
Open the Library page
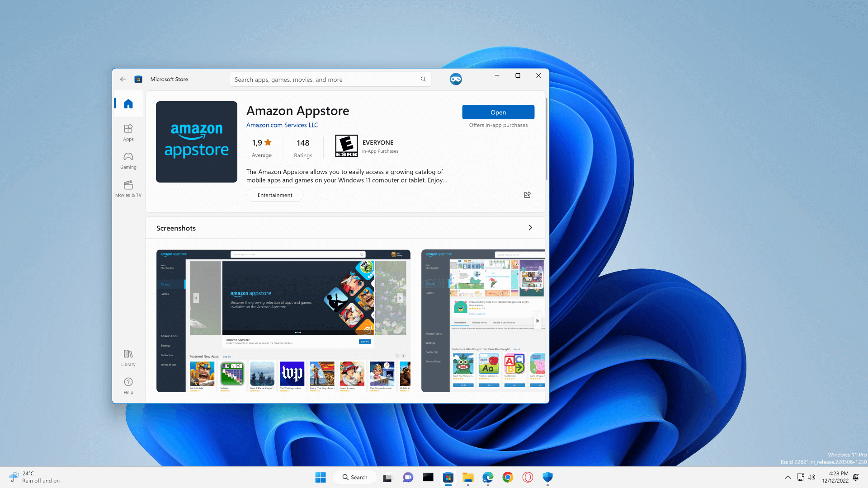tap(128, 357)
